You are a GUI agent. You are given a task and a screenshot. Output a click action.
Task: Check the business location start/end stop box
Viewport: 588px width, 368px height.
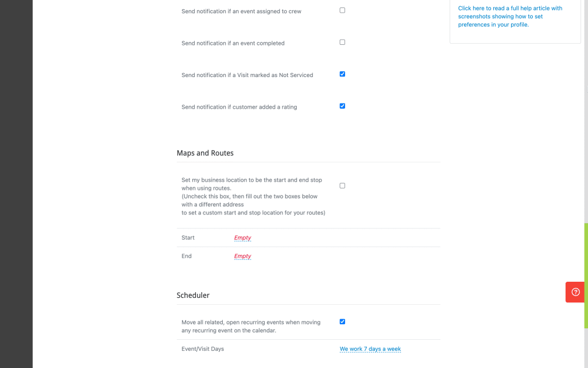coord(342,185)
